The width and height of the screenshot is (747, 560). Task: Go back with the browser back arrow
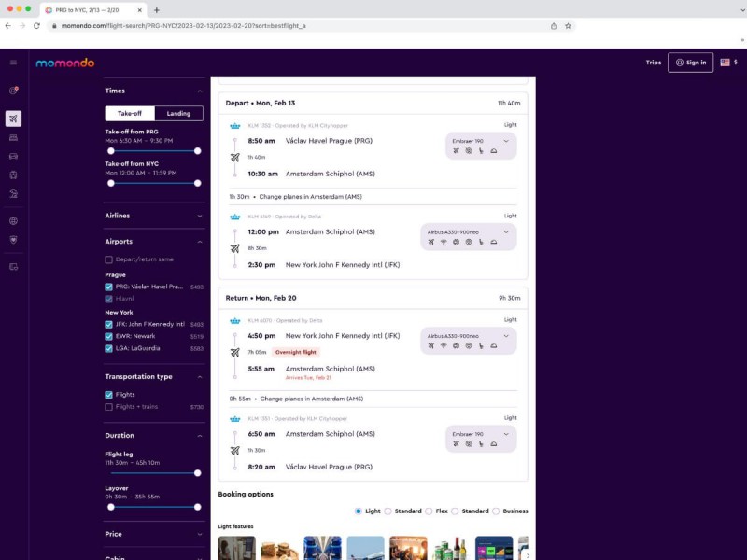pos(8,26)
